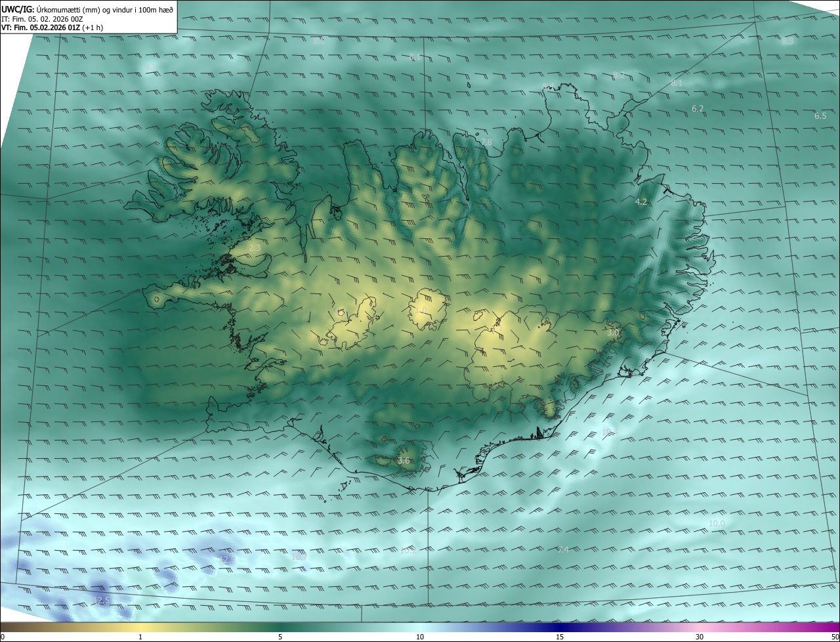Click the '1' tick label on the colour scale

coord(140,637)
